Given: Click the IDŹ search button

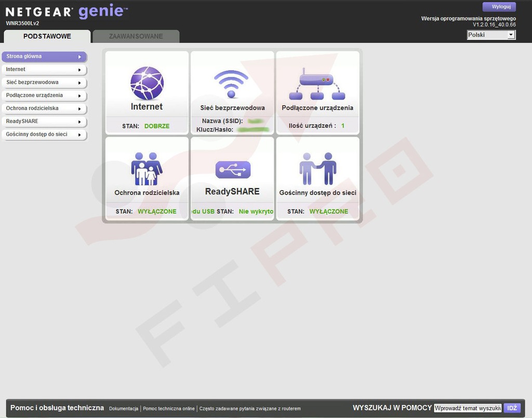Looking at the screenshot, I should [x=512, y=408].
